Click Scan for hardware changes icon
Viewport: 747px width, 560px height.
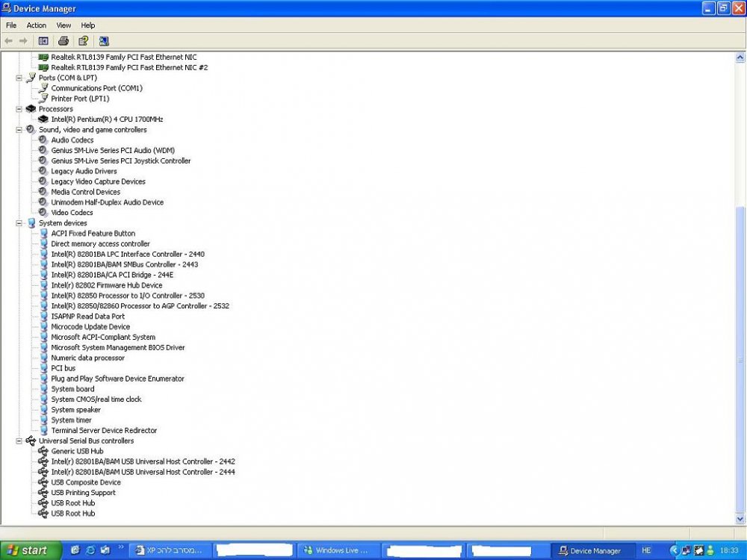[x=104, y=41]
